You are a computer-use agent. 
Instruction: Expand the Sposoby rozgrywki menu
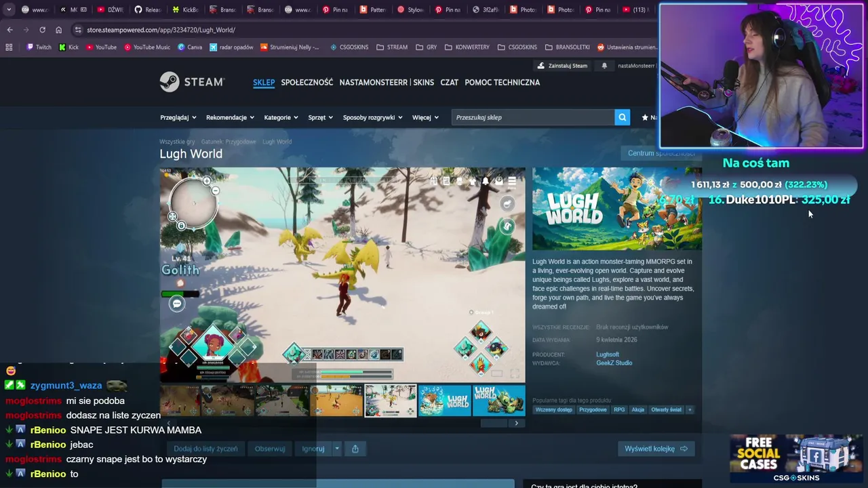point(373,117)
